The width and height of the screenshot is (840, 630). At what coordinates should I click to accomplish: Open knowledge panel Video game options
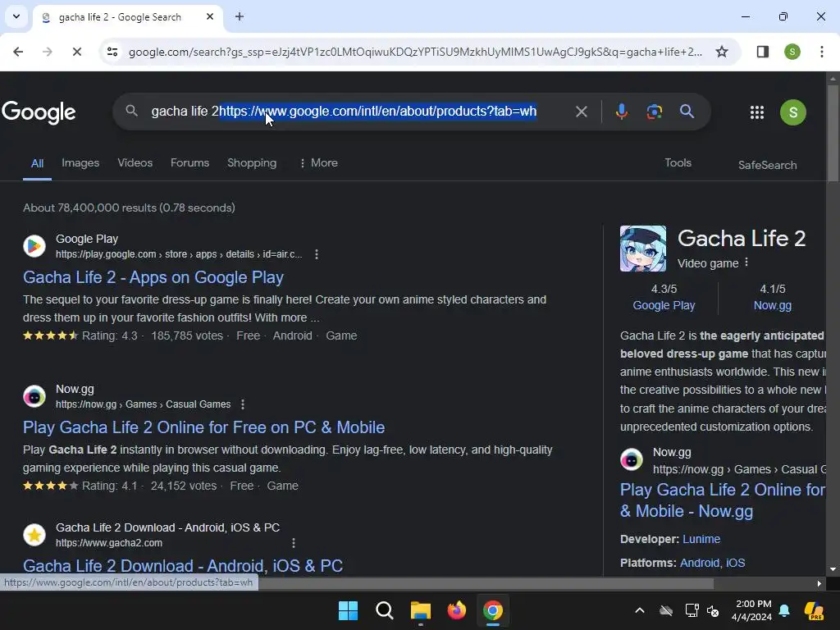(x=746, y=262)
